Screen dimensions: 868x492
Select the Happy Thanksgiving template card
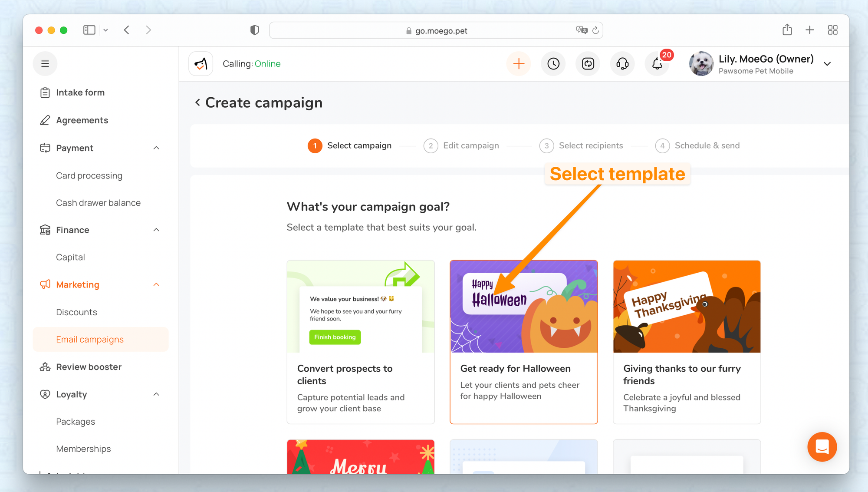[687, 342]
